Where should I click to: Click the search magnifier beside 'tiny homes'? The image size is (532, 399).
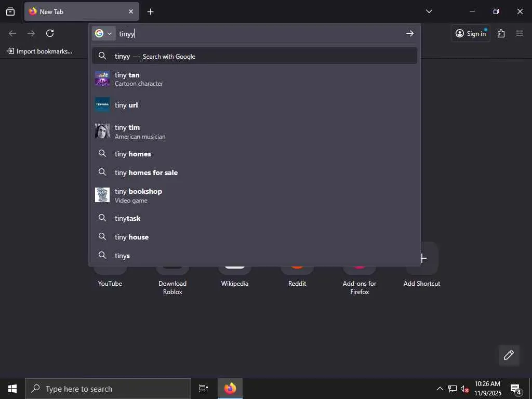click(102, 154)
